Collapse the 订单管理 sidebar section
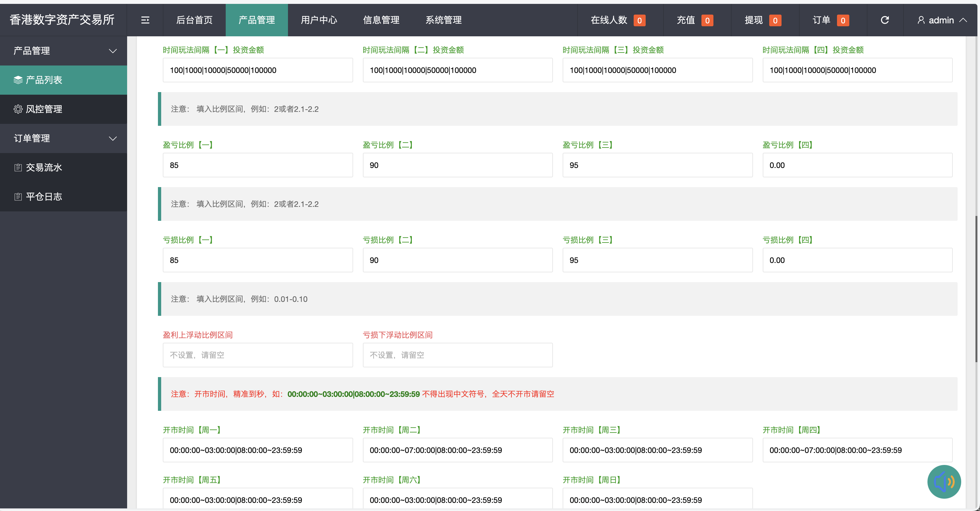The image size is (980, 511). click(x=113, y=138)
